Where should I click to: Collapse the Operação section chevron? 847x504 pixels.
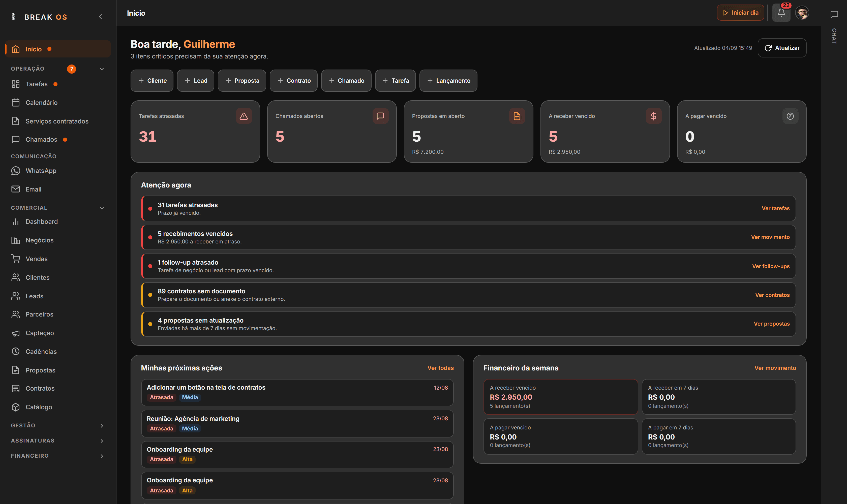click(x=102, y=69)
